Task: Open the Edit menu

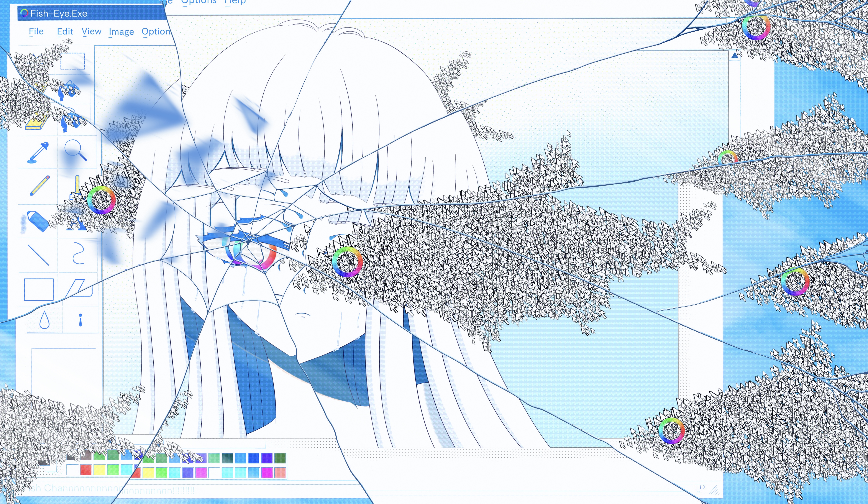Action: pyautogui.click(x=65, y=32)
